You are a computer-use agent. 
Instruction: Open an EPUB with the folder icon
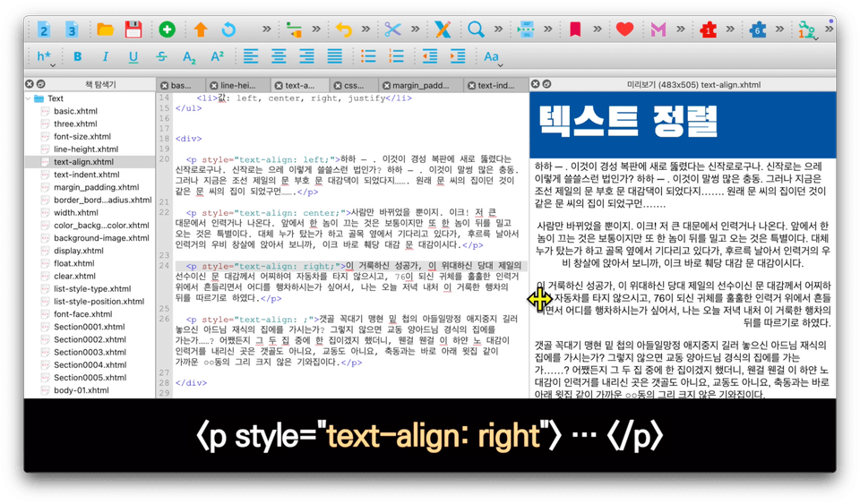click(x=105, y=30)
